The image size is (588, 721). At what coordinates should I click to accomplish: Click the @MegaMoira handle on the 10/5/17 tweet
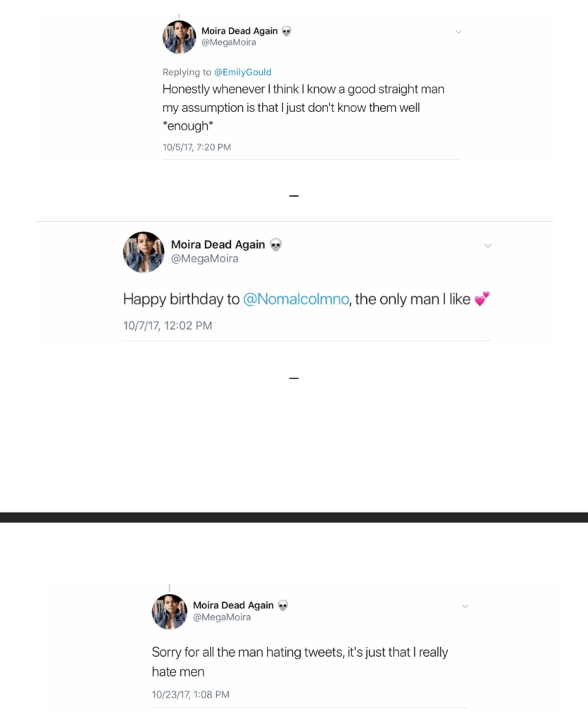(x=228, y=42)
